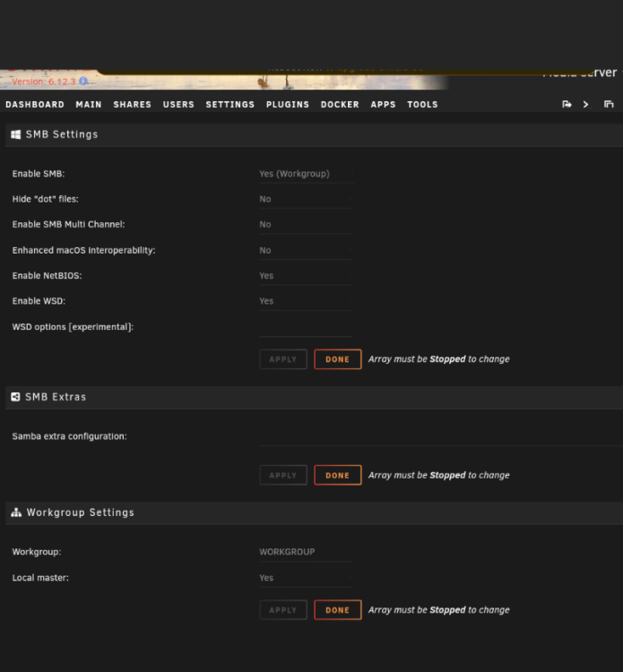
Task: Open the Enable NetBIOS dropdown
Action: [x=306, y=276]
